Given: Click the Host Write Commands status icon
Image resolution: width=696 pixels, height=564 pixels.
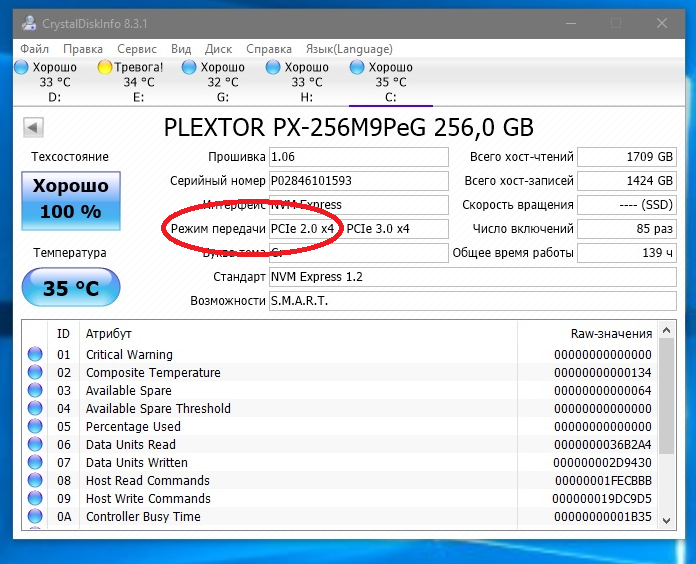Looking at the screenshot, I should pyautogui.click(x=35, y=498).
